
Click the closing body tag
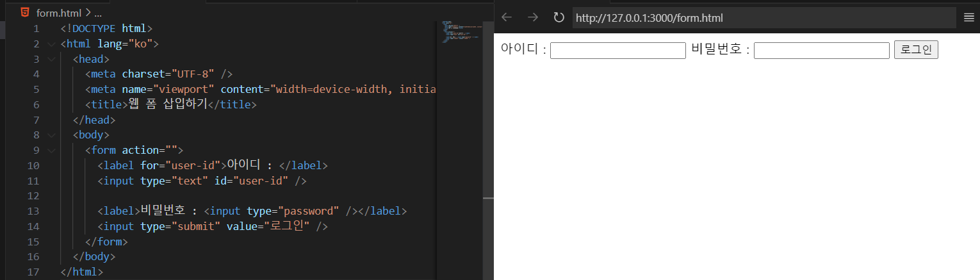click(x=94, y=256)
